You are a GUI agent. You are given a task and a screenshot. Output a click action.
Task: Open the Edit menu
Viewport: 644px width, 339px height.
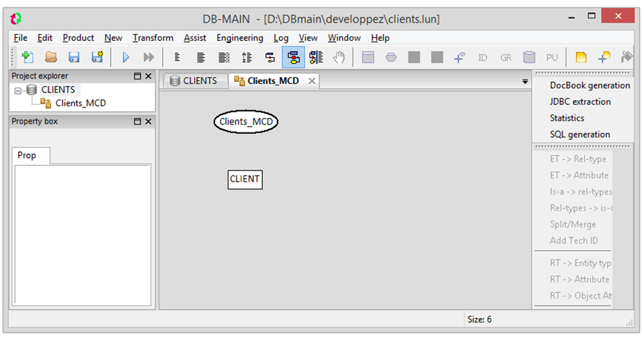click(45, 38)
